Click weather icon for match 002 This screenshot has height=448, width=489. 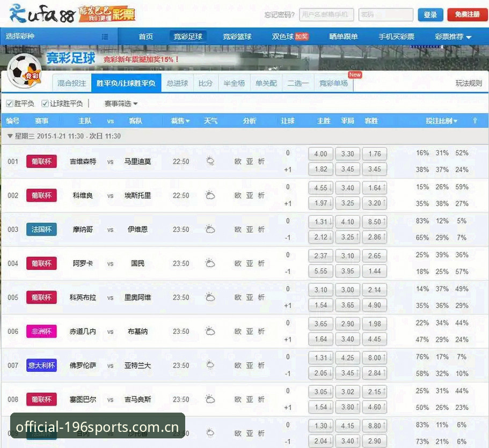click(210, 195)
